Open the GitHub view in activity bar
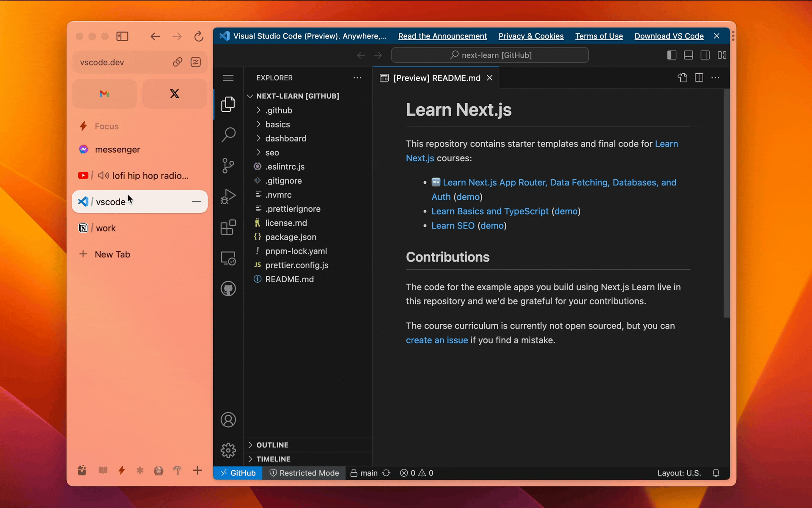This screenshot has height=508, width=812. click(228, 289)
